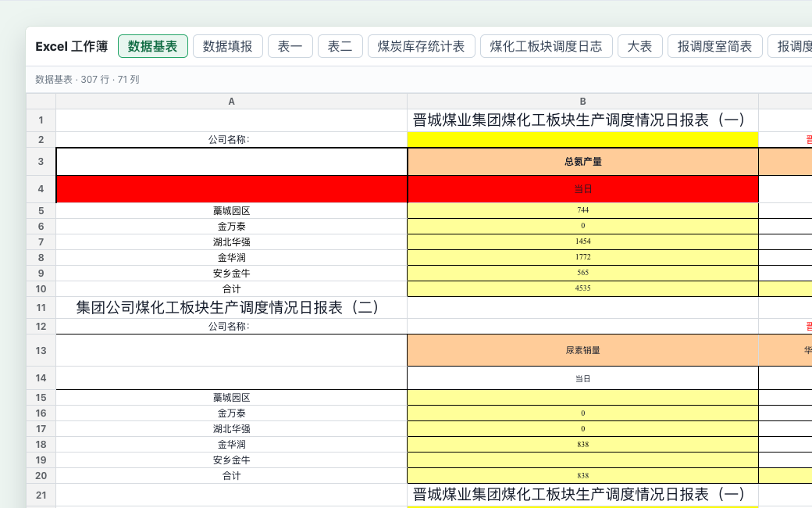Click the 0 value in row 17
The image size is (812, 508).
(582, 429)
